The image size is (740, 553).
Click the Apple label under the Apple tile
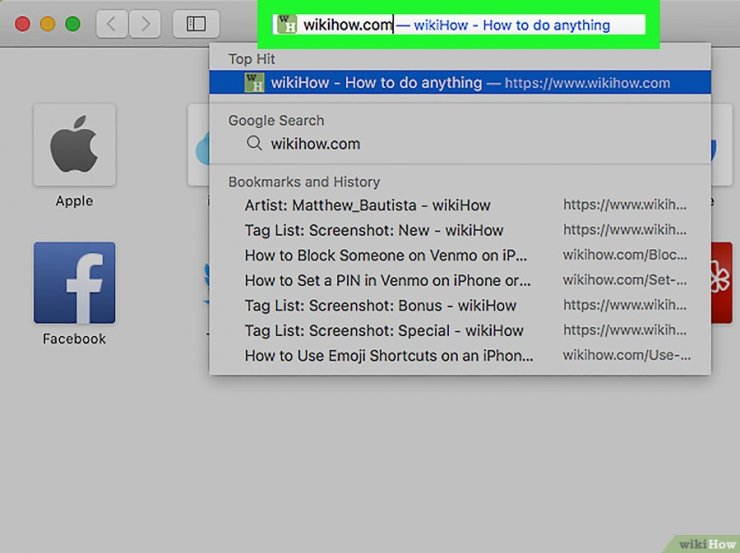point(75,201)
